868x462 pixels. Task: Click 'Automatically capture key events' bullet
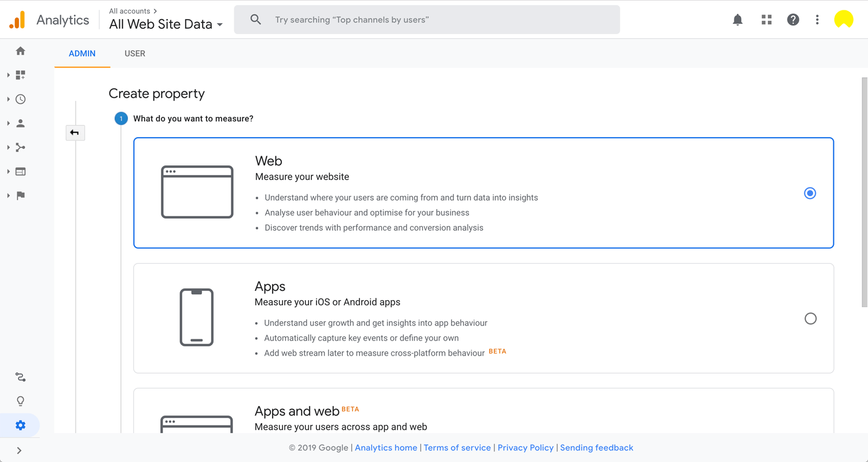pyautogui.click(x=362, y=338)
